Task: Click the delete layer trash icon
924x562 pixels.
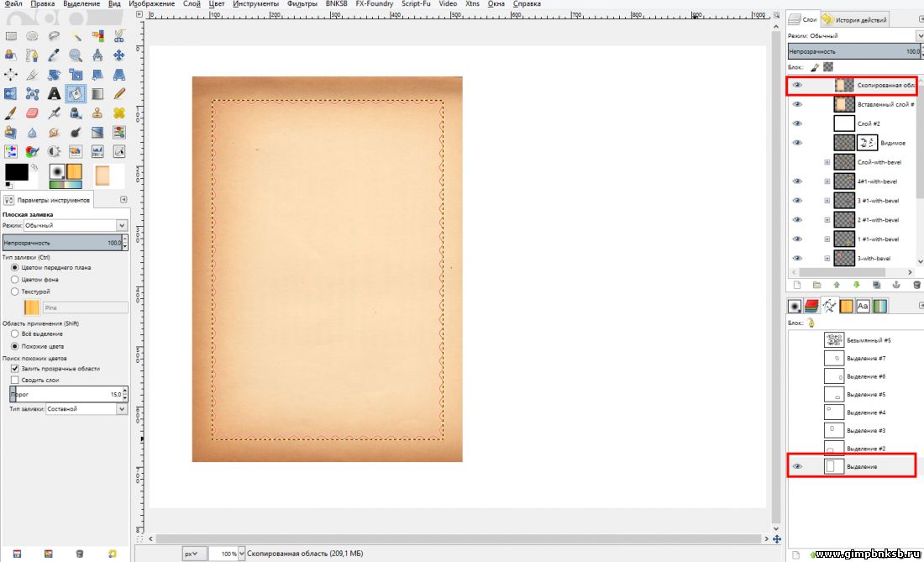Action: coord(916,285)
